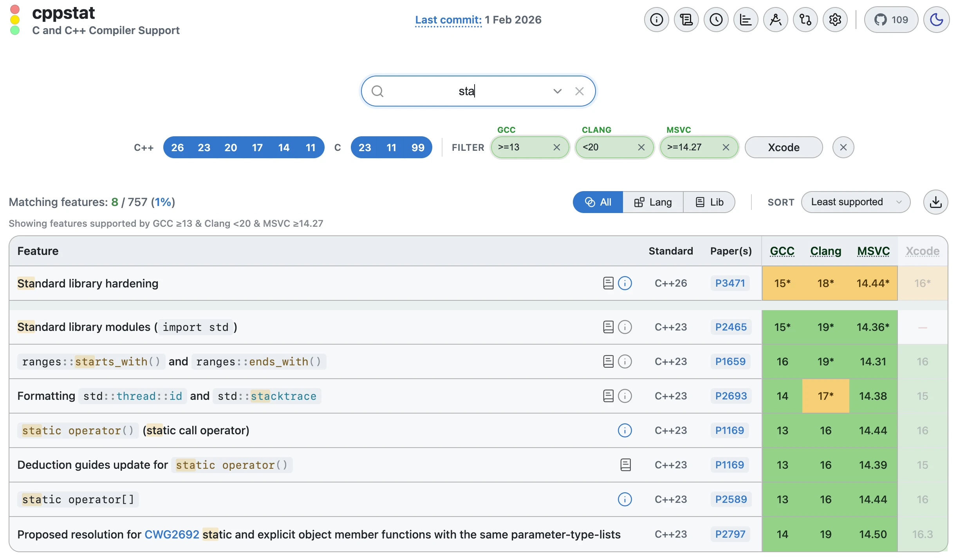Screen dimensions: 957x560
Task: Open GitHub repository with 109 stars
Action: [x=891, y=20]
